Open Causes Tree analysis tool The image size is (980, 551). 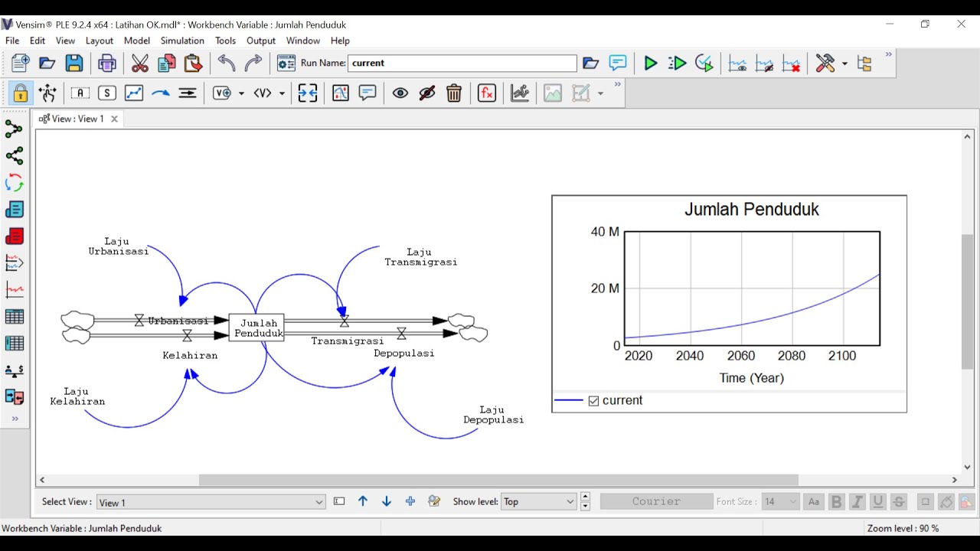(14, 129)
